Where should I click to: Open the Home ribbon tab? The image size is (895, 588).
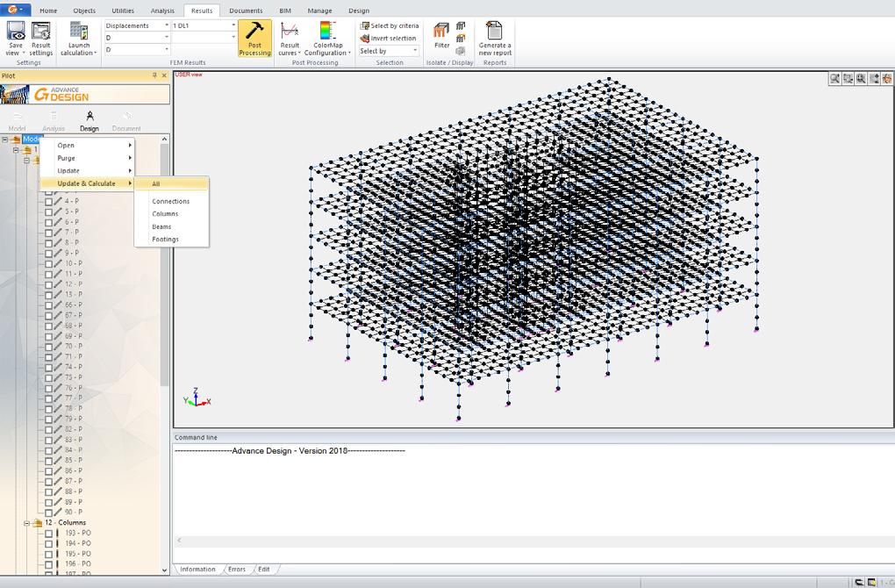tap(48, 11)
